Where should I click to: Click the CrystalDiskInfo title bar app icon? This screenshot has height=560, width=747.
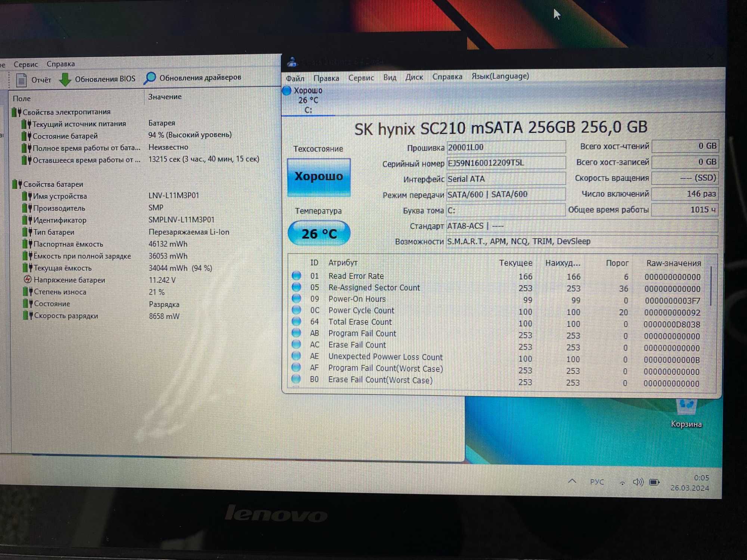coord(292,62)
